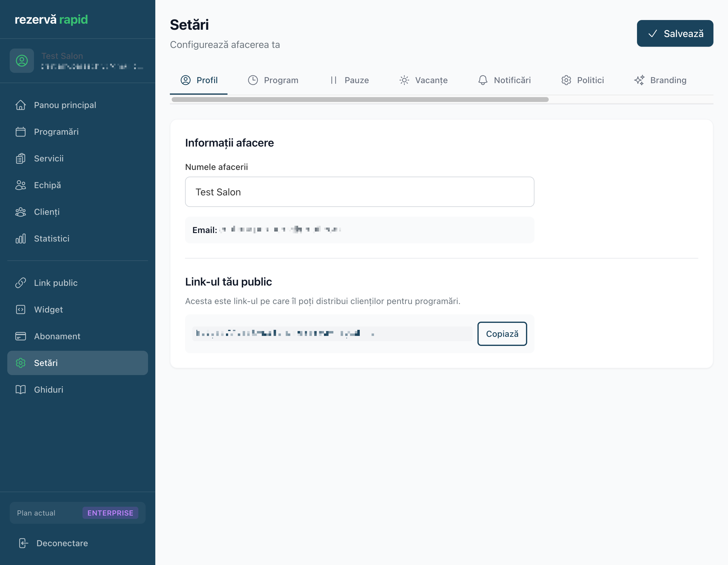Click Copiază to copy the public link

502,334
